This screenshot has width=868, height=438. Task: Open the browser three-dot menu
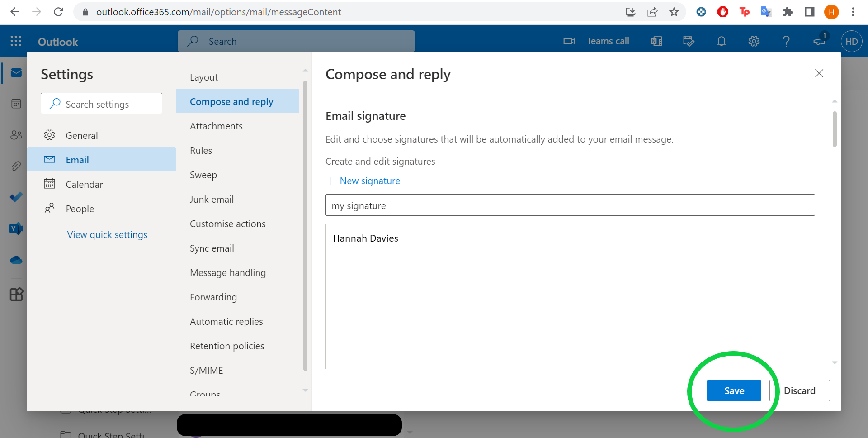tap(853, 12)
